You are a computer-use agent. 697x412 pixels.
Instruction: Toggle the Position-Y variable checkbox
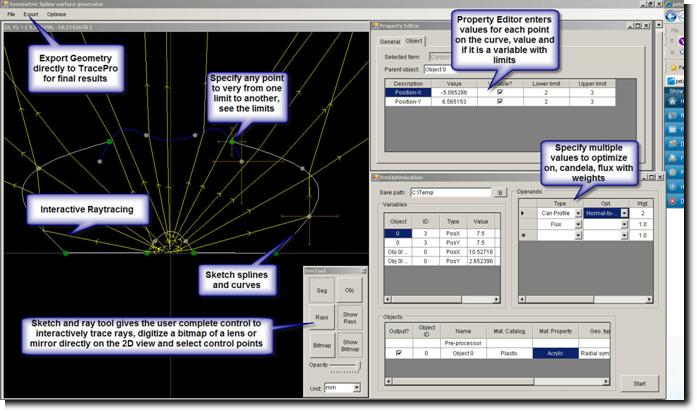pos(499,101)
